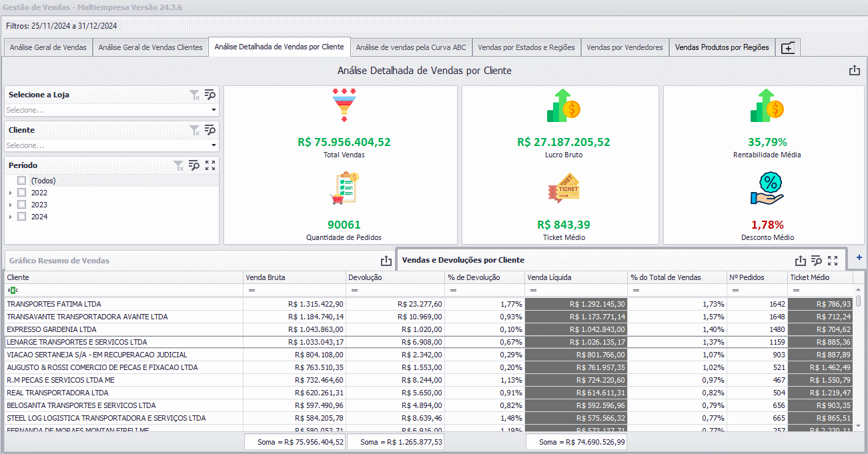Sort by the Nº Pedidos column header
868x454 pixels.
[757, 277]
